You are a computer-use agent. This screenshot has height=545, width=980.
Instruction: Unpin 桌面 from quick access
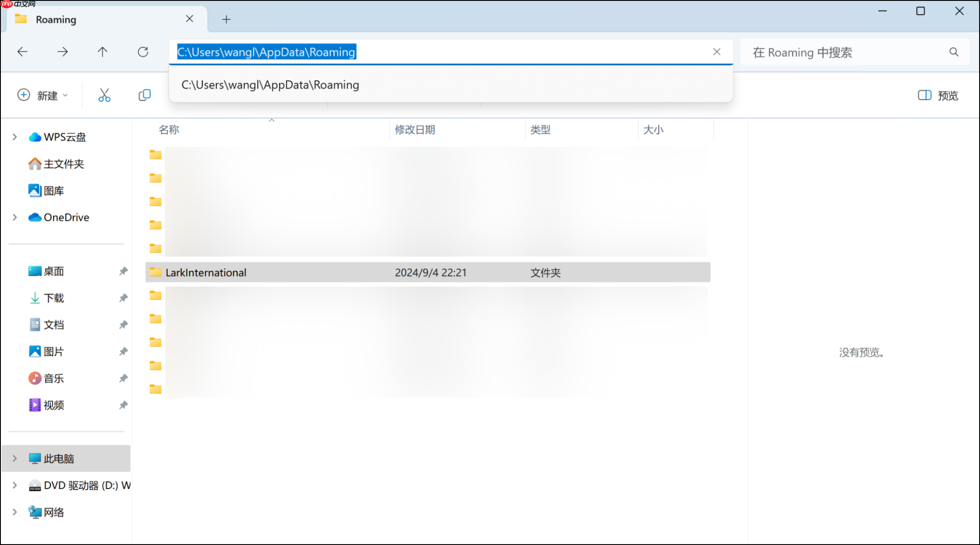[123, 271]
